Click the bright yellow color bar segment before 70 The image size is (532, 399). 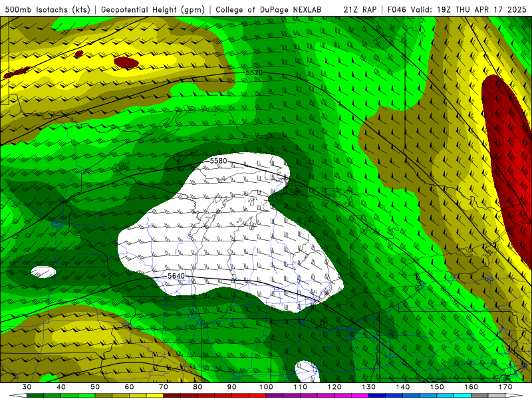pyautogui.click(x=155, y=396)
